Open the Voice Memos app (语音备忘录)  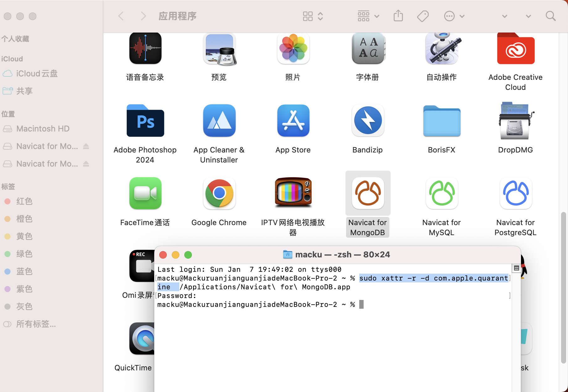coord(145,49)
